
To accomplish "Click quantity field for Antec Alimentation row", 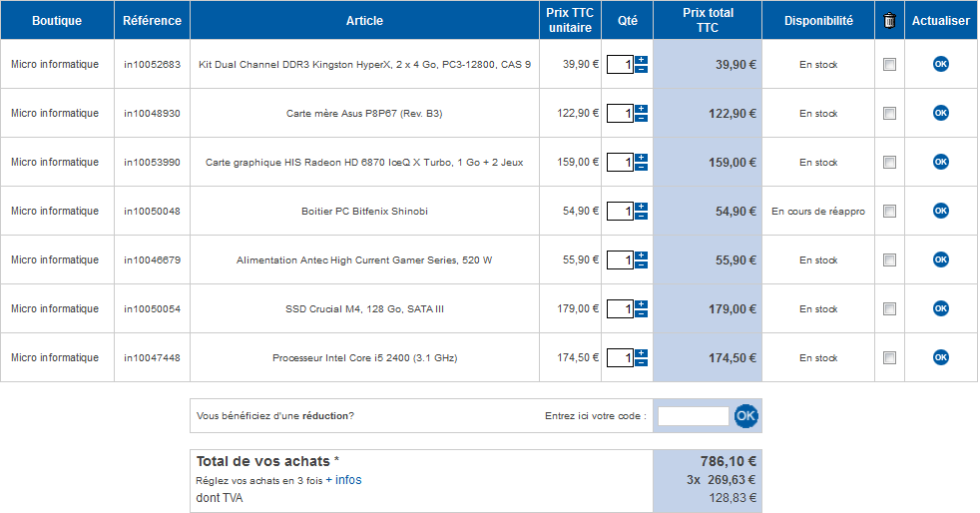I will tap(621, 260).
